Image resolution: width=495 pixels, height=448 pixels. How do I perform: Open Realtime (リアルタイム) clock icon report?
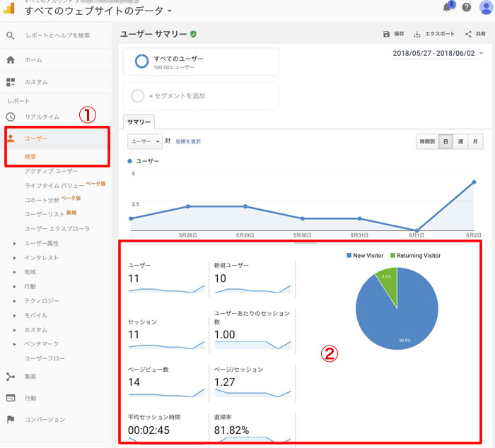pyautogui.click(x=11, y=117)
